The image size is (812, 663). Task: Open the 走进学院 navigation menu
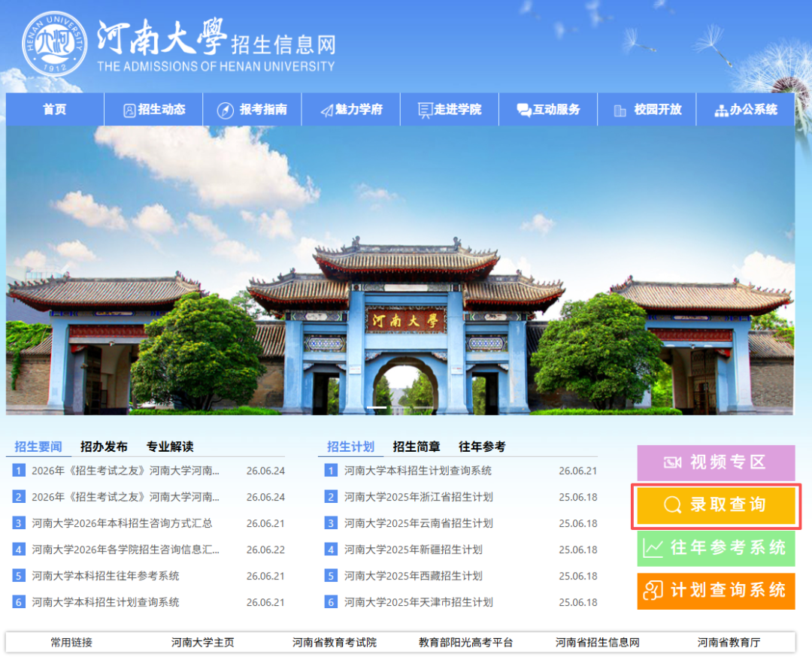click(x=450, y=110)
